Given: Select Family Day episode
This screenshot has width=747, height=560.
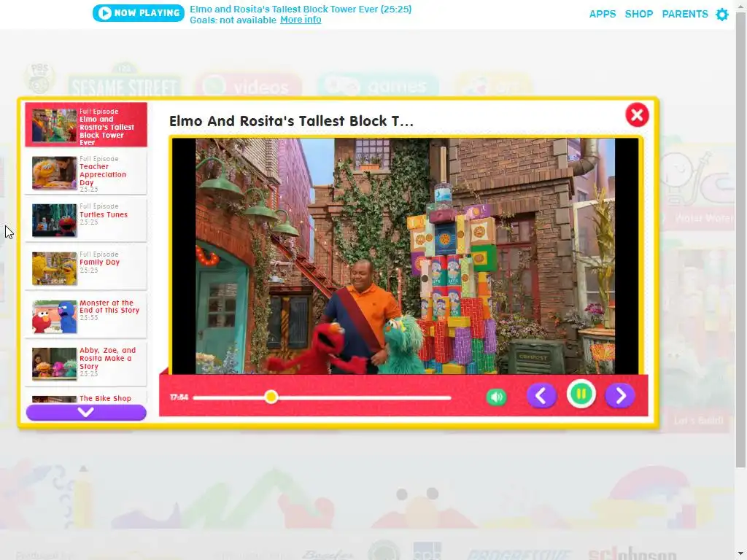Looking at the screenshot, I should pos(86,268).
